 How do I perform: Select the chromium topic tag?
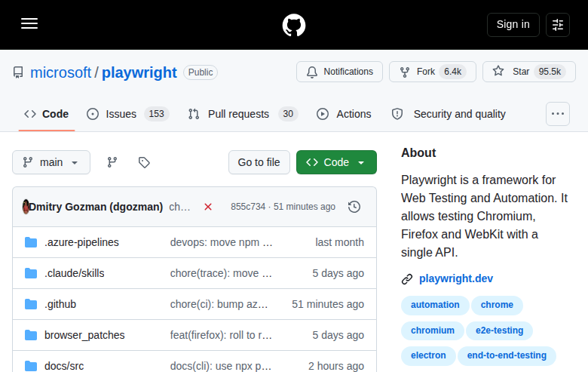click(433, 330)
